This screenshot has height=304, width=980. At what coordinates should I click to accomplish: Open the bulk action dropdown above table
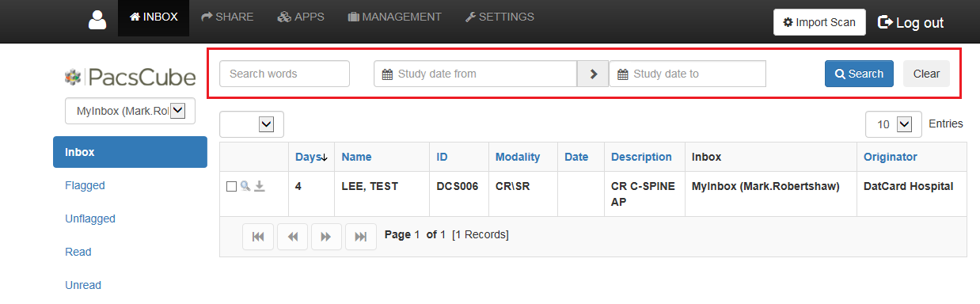coord(252,124)
